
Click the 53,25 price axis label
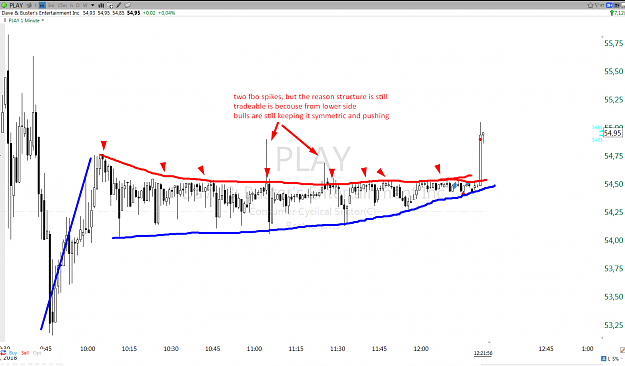(613, 325)
